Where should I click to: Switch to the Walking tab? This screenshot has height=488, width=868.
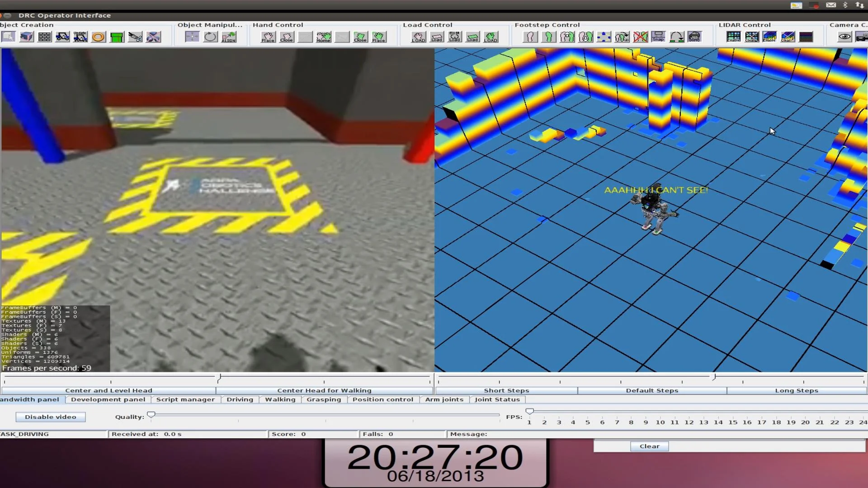(x=280, y=399)
